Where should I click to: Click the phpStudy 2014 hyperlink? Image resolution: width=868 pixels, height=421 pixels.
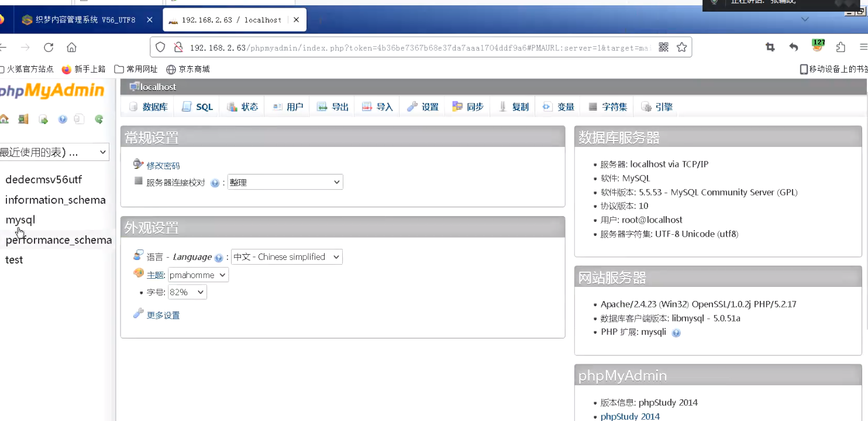pyautogui.click(x=630, y=416)
